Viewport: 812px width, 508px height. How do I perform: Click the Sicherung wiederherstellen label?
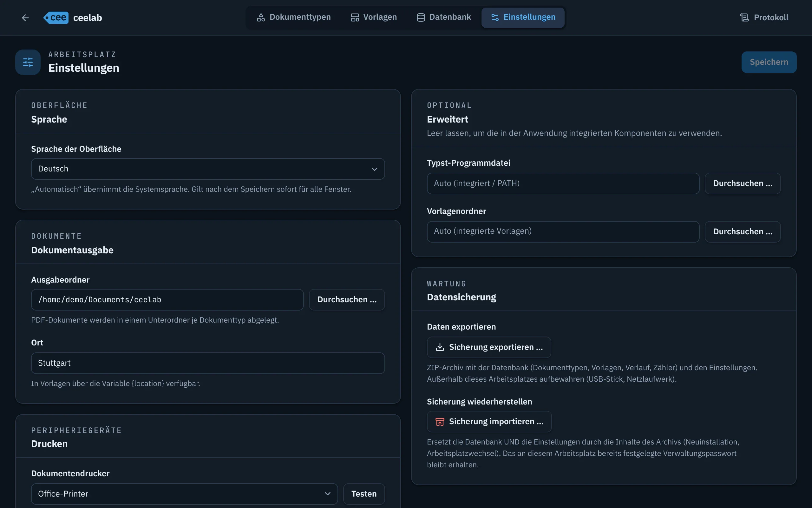[x=479, y=402]
